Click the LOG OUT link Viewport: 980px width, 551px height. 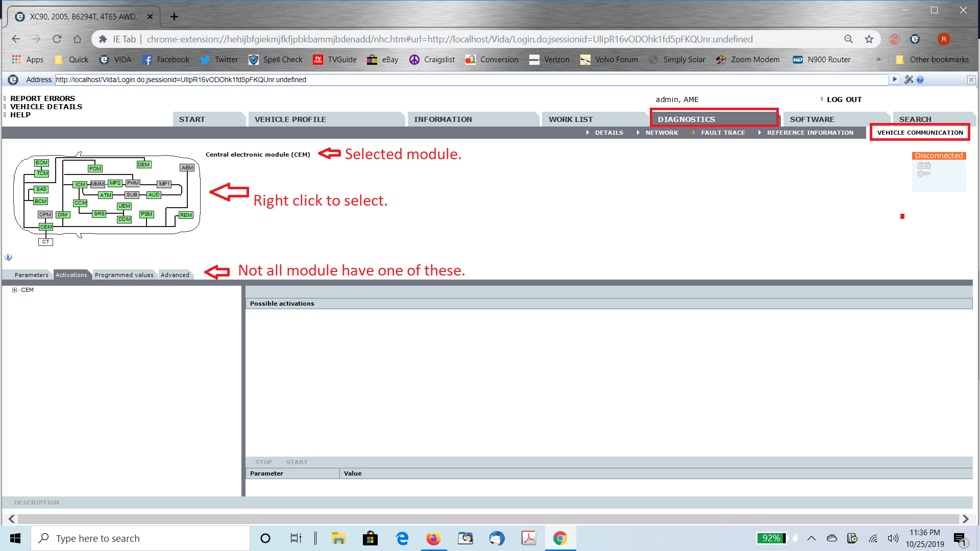844,99
